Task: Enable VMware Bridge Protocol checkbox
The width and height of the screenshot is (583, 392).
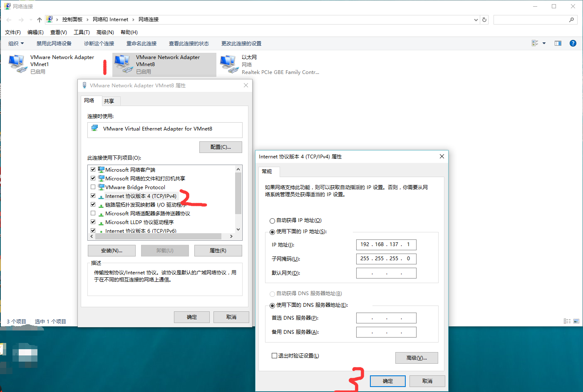Action: click(93, 187)
